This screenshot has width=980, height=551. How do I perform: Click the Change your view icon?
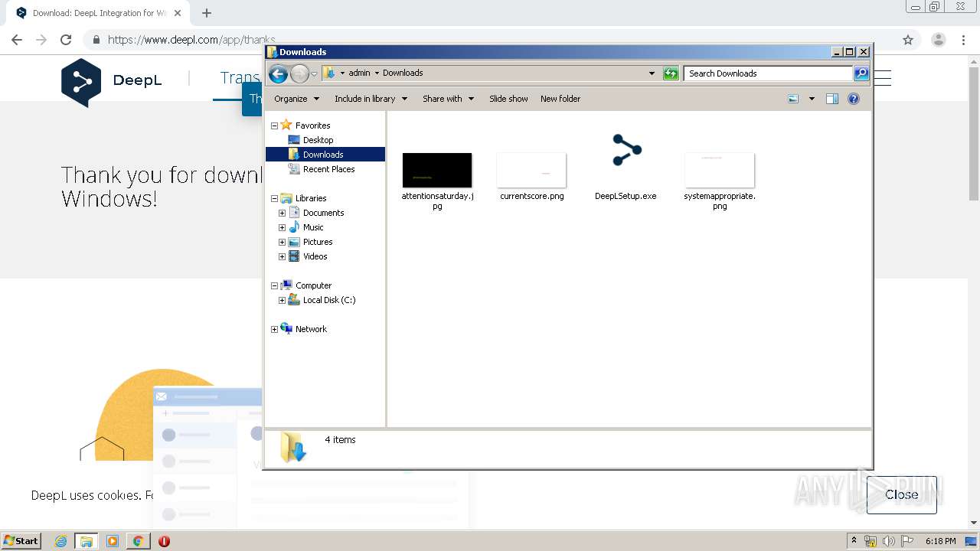pos(793,99)
